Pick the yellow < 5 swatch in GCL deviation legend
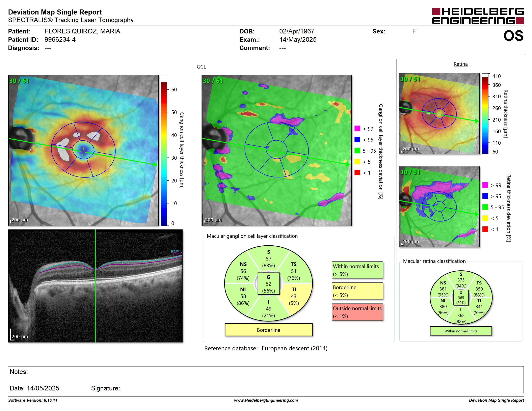 tap(357, 162)
